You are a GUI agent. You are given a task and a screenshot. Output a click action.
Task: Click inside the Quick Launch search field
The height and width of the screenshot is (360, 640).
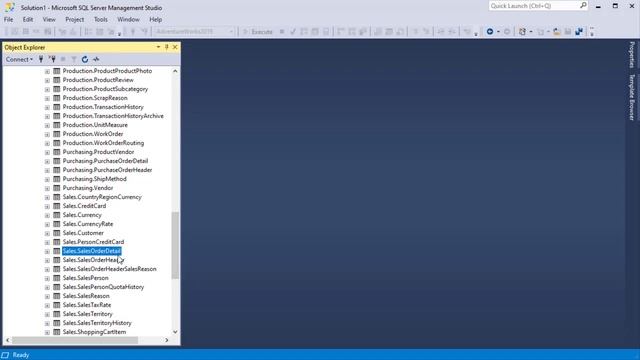(x=534, y=6)
